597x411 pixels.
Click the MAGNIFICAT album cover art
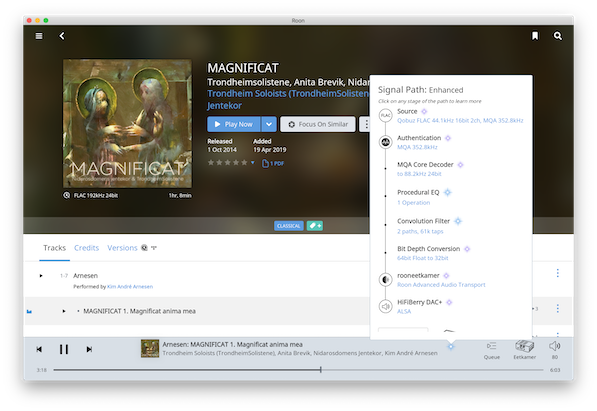point(127,123)
